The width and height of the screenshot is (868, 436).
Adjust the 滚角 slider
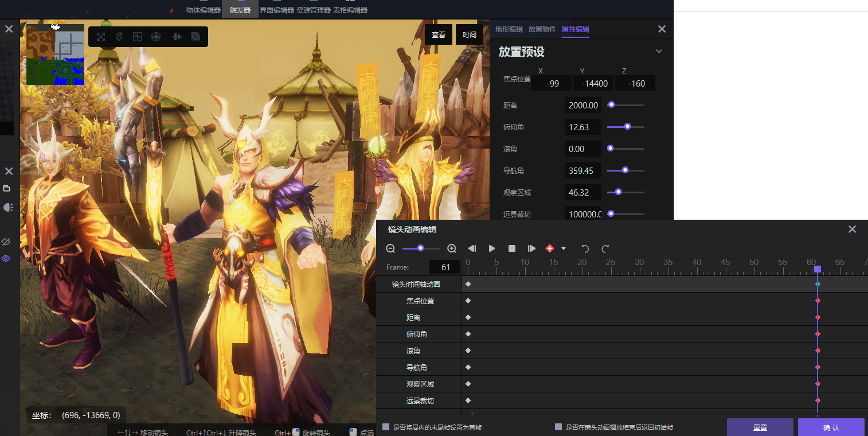tap(625, 149)
